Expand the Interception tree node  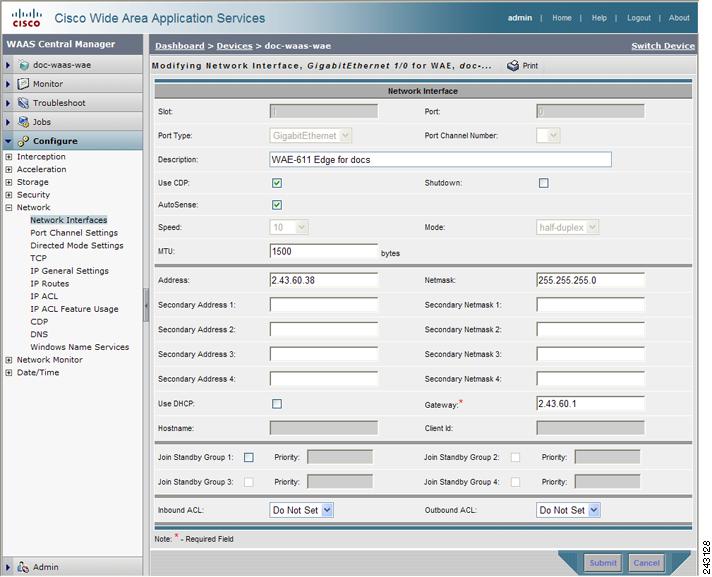tap(9, 157)
